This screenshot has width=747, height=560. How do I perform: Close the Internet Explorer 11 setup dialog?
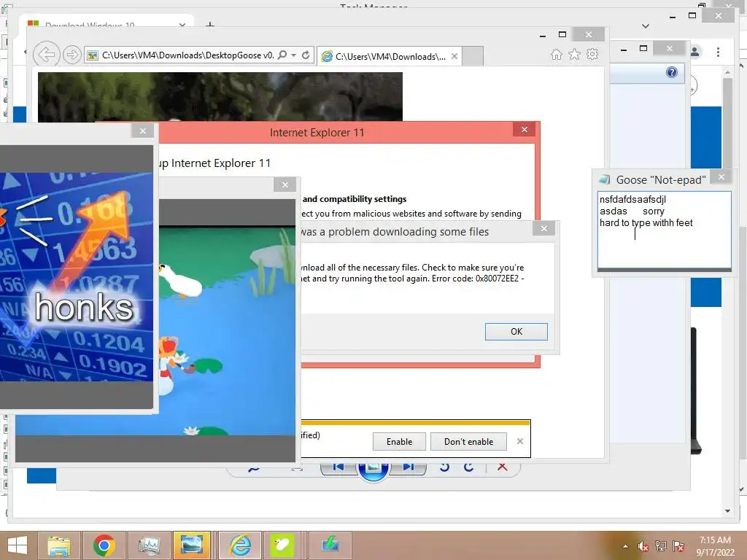tap(524, 130)
